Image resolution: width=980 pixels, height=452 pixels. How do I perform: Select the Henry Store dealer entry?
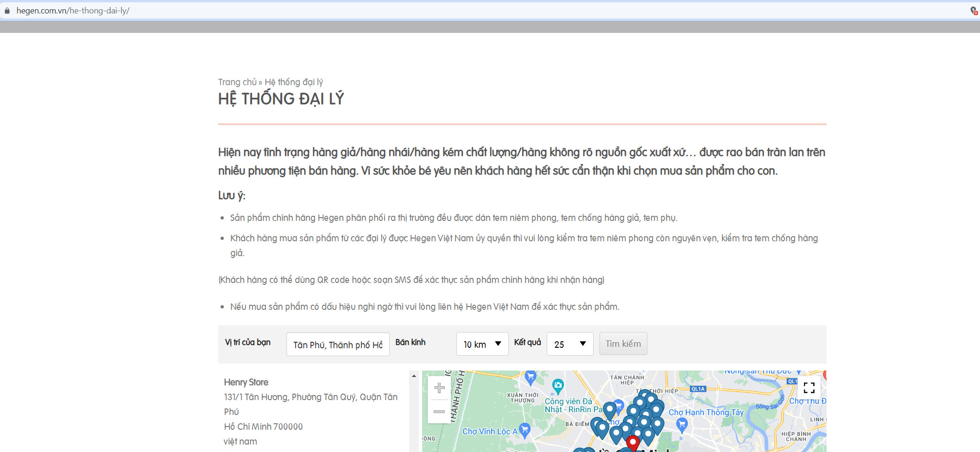246,382
